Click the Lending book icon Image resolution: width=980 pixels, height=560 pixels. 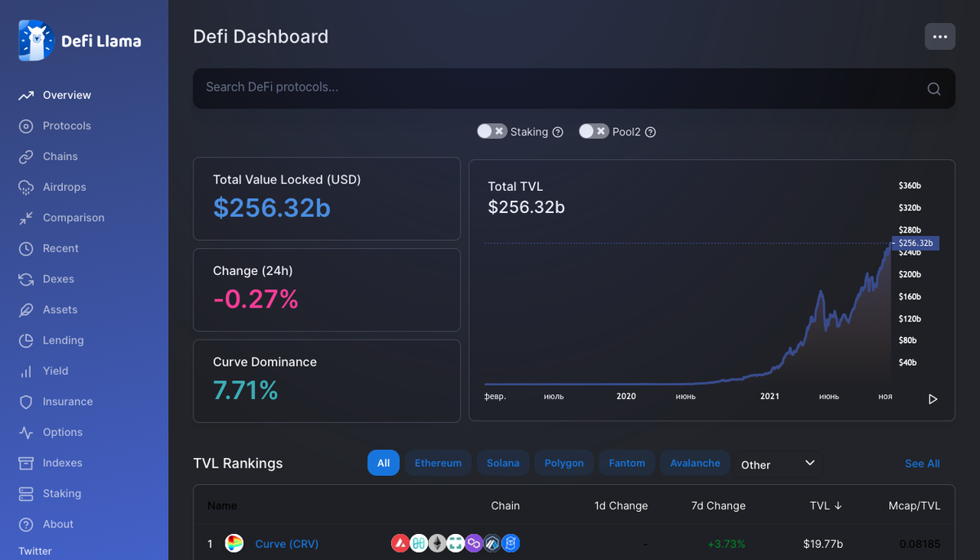[x=26, y=340]
